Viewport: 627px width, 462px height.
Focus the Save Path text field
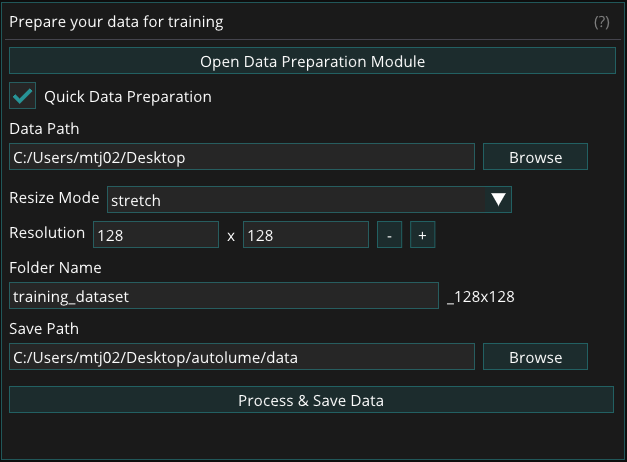point(241,357)
